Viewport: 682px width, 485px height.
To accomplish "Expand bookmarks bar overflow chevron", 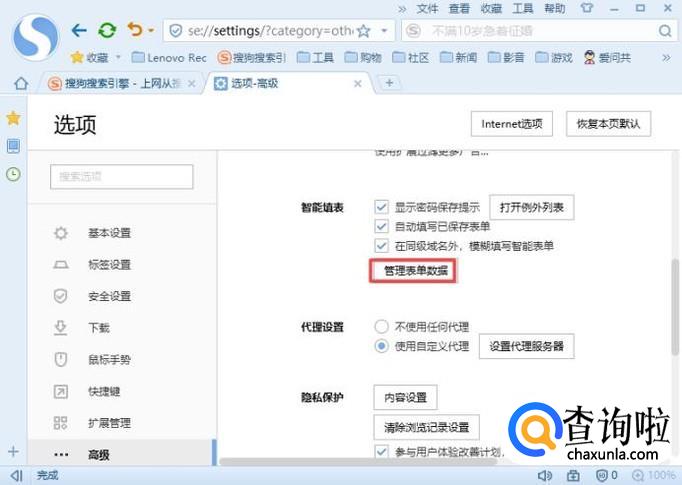I will (666, 57).
